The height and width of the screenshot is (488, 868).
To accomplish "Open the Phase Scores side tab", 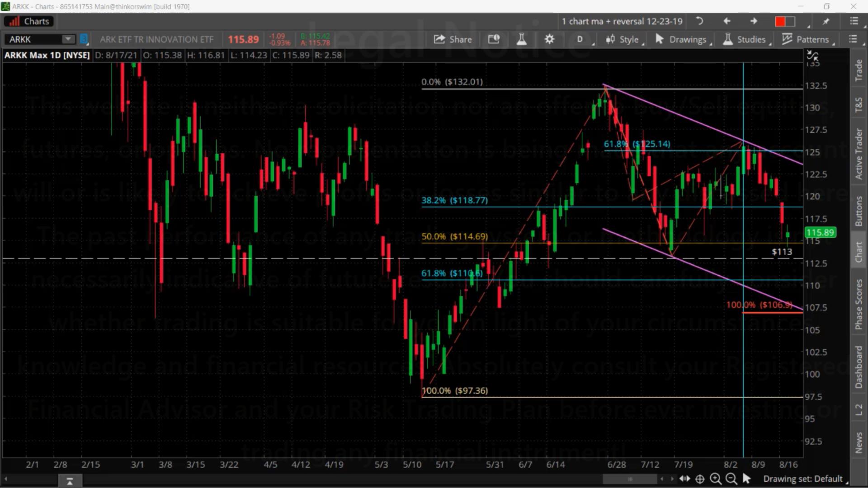I will (859, 304).
